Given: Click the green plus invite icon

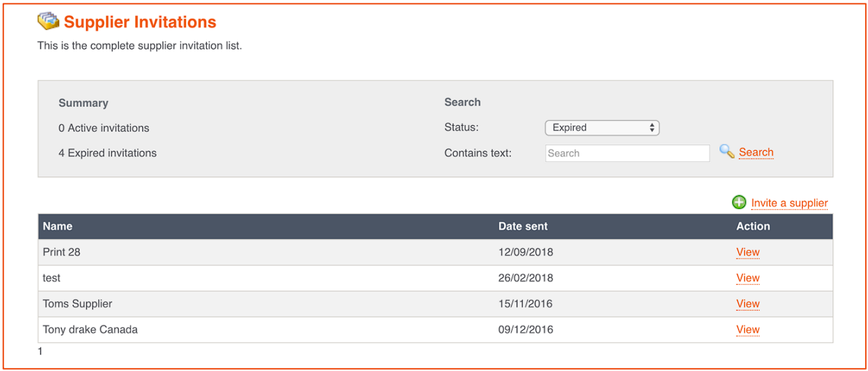Looking at the screenshot, I should point(739,202).
